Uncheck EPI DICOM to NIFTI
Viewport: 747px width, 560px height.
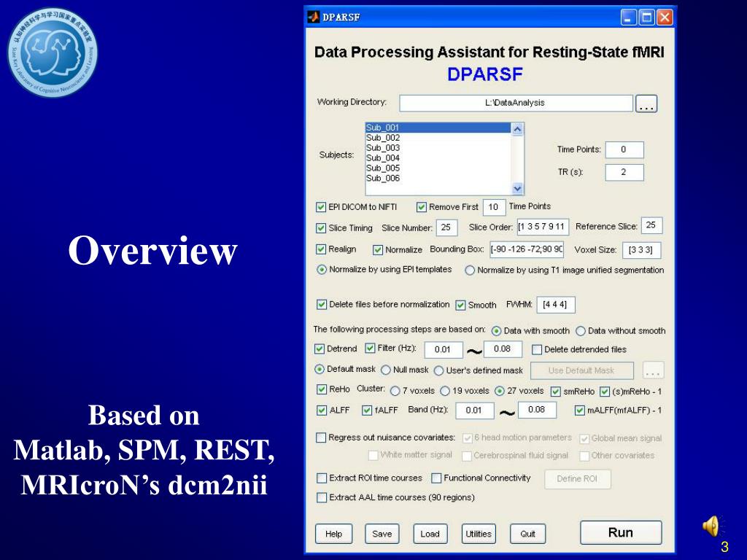pos(321,207)
